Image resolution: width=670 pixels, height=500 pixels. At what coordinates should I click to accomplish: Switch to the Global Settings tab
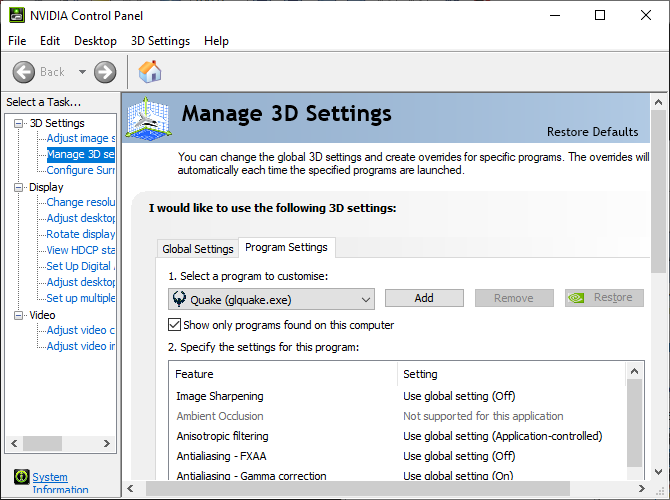click(198, 249)
